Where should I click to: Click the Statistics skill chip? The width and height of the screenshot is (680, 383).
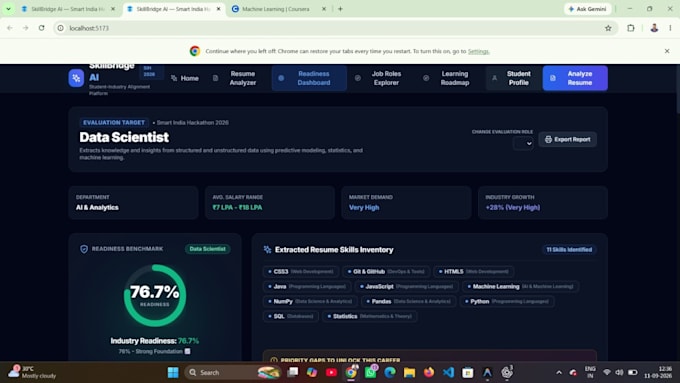tap(370, 316)
